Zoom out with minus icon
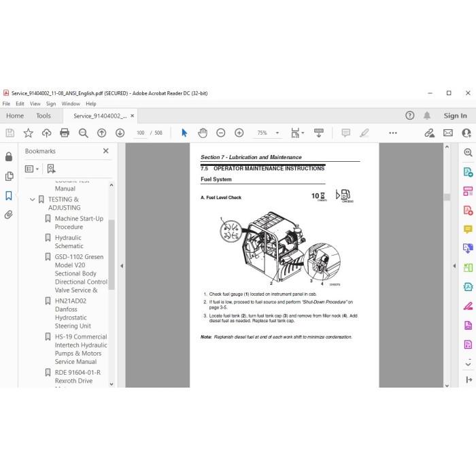Image resolution: width=476 pixels, height=476 pixels. [x=221, y=133]
